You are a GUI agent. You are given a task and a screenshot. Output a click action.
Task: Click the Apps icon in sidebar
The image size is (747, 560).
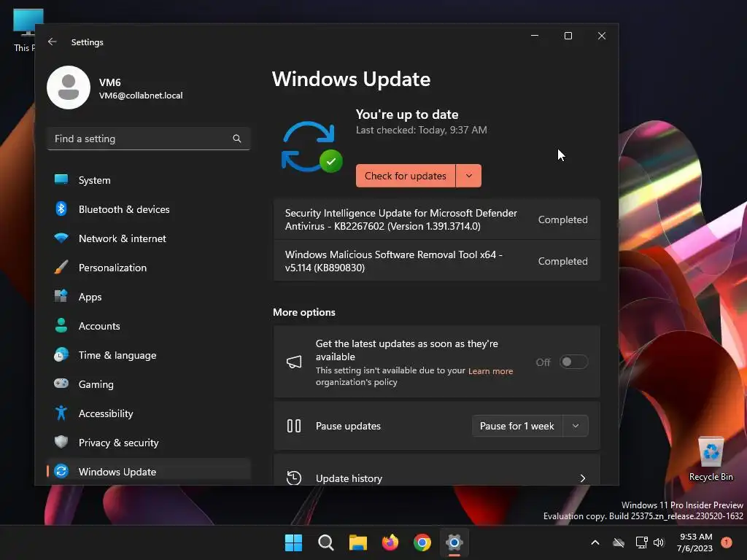(x=61, y=296)
